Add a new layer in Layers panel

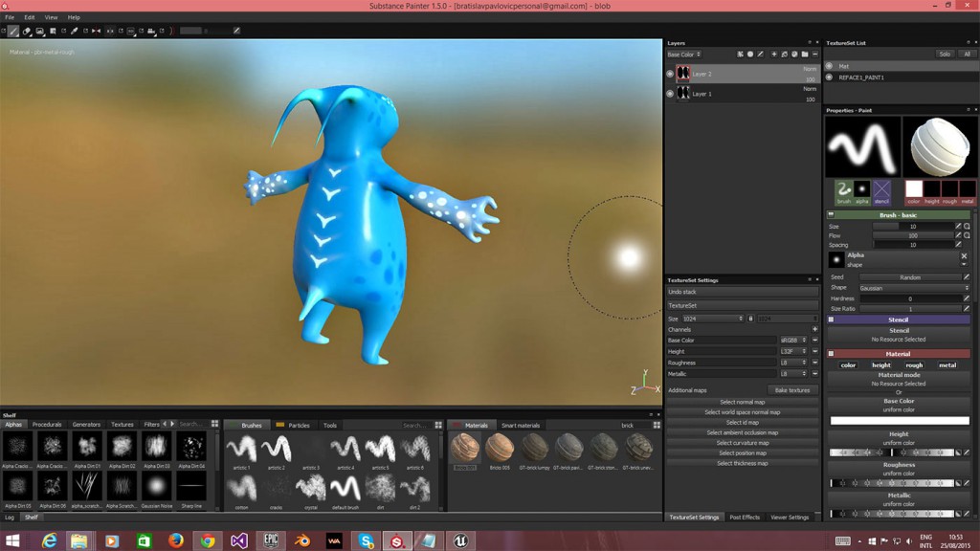[773, 55]
